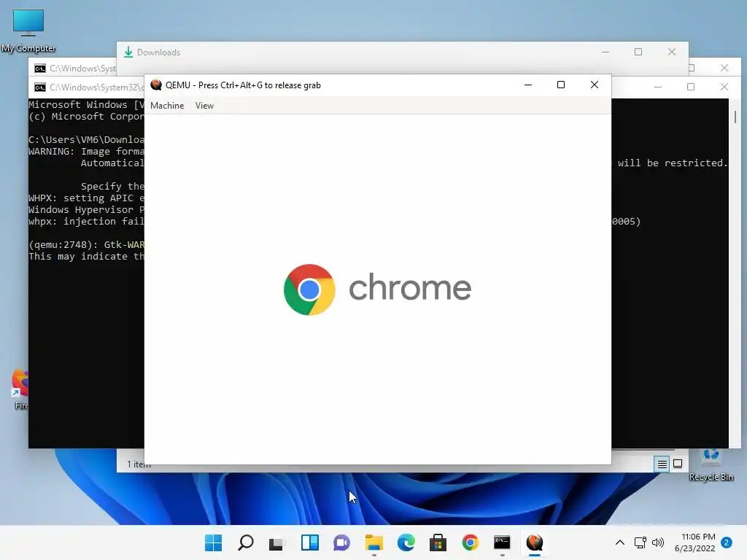
Task: Open the Widgets panel on taskbar
Action: pos(309,542)
